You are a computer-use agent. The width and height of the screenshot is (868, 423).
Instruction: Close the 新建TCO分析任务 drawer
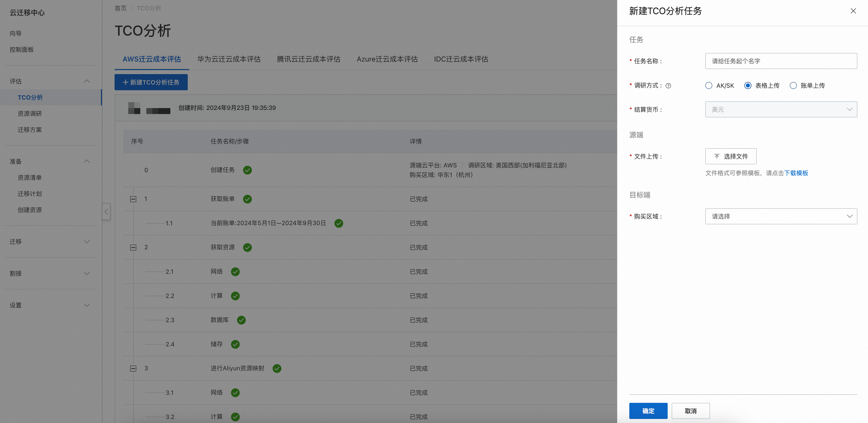pyautogui.click(x=853, y=11)
